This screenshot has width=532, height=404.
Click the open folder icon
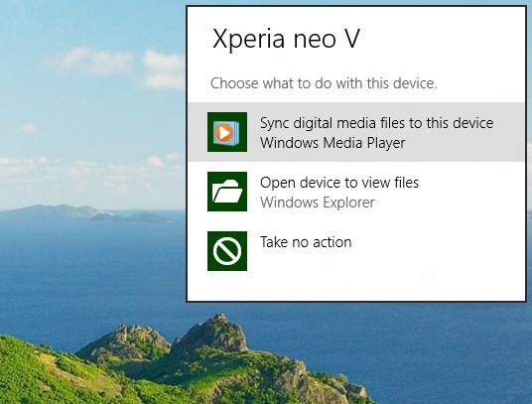227,192
